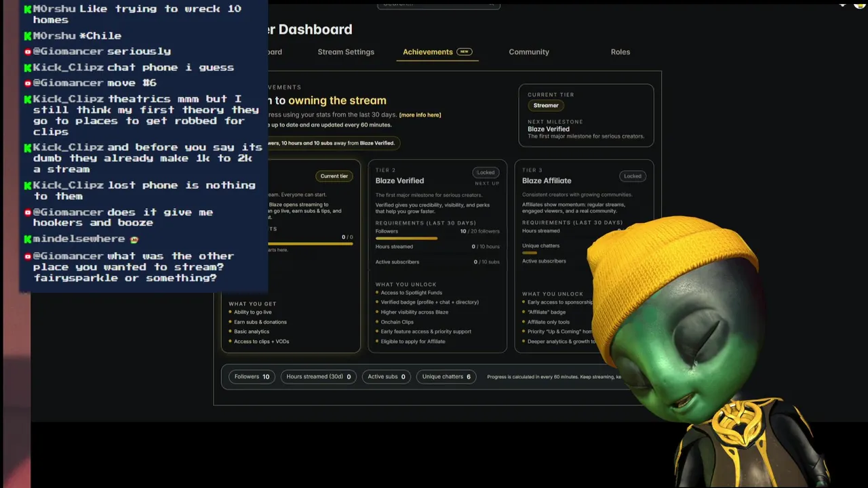Image resolution: width=868 pixels, height=488 pixels.
Task: Click Blaze Verified under Next Milestone
Action: click(x=549, y=129)
